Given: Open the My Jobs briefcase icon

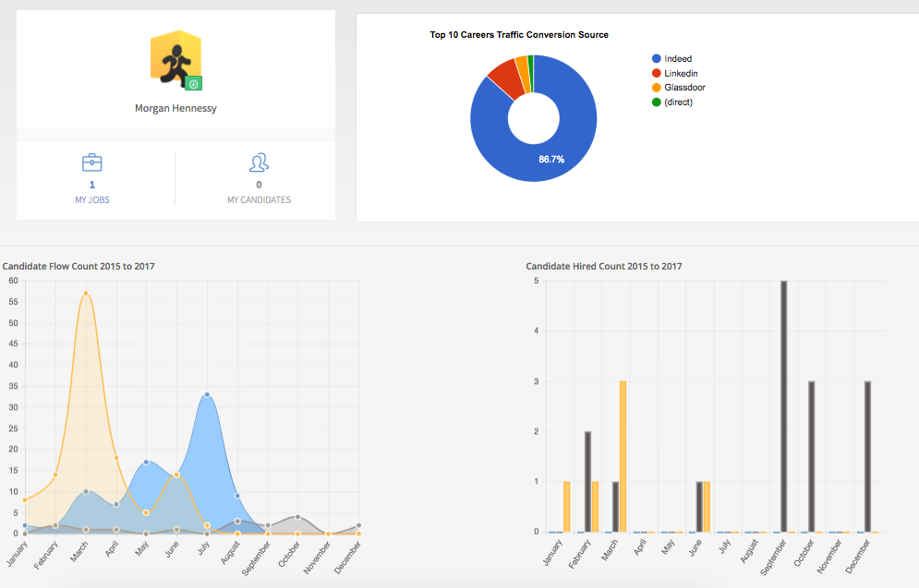Looking at the screenshot, I should [x=92, y=163].
